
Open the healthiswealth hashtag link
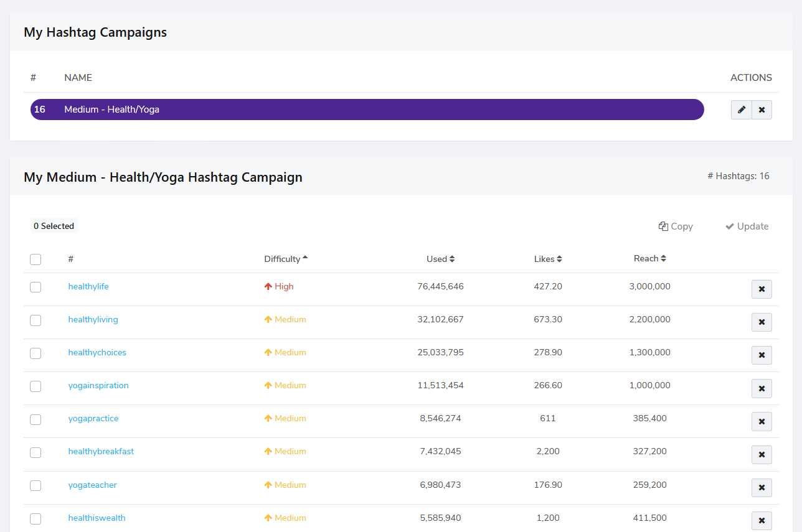click(97, 518)
